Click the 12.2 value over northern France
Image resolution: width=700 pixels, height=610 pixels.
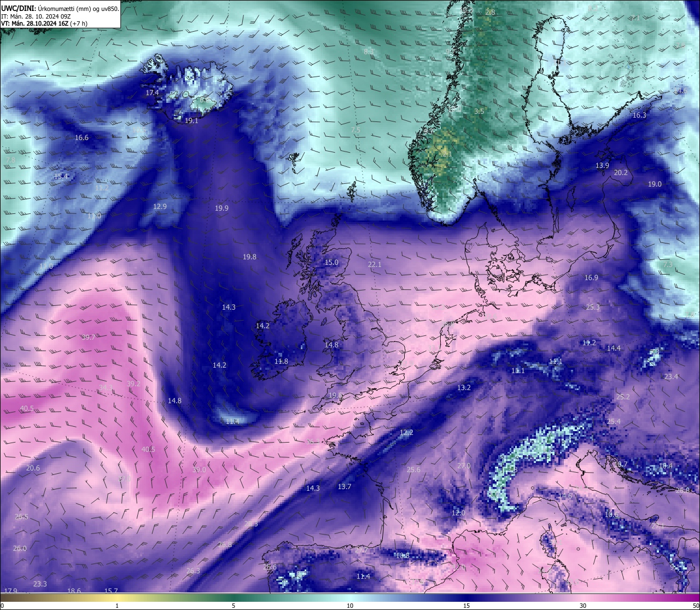point(406,433)
